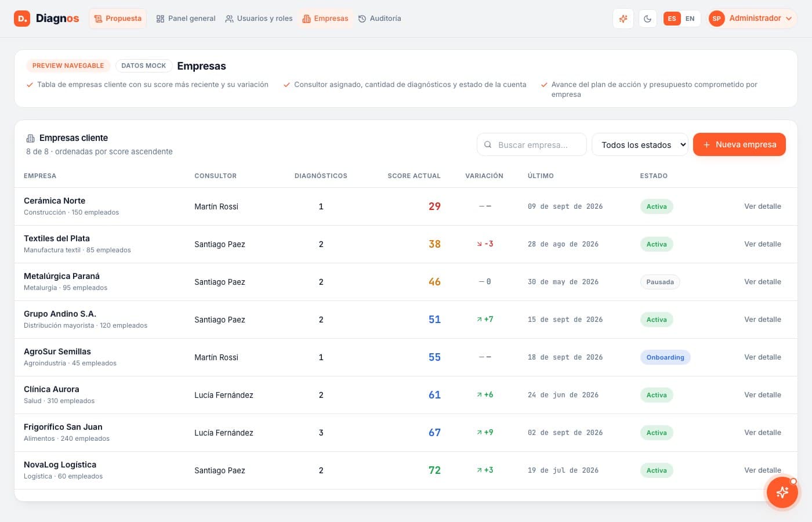
Task: Open Ver detalle for Textiles del Plata
Action: coord(763,244)
